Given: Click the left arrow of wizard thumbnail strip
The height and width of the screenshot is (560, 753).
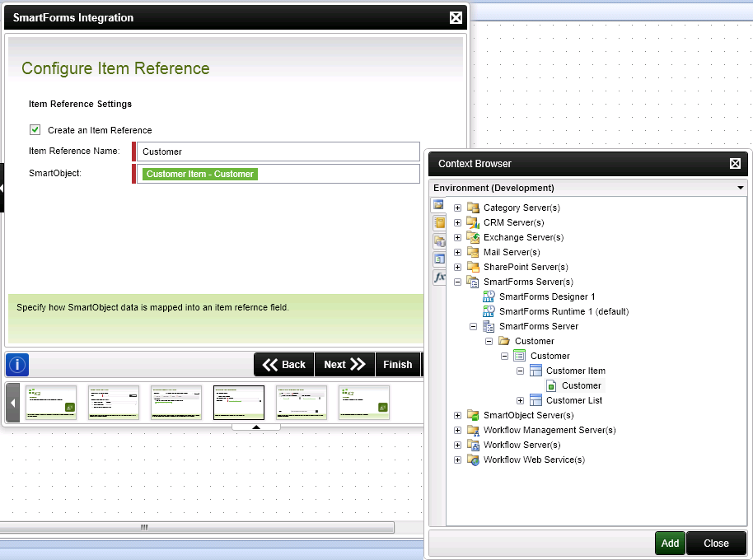Looking at the screenshot, I should point(13,403).
